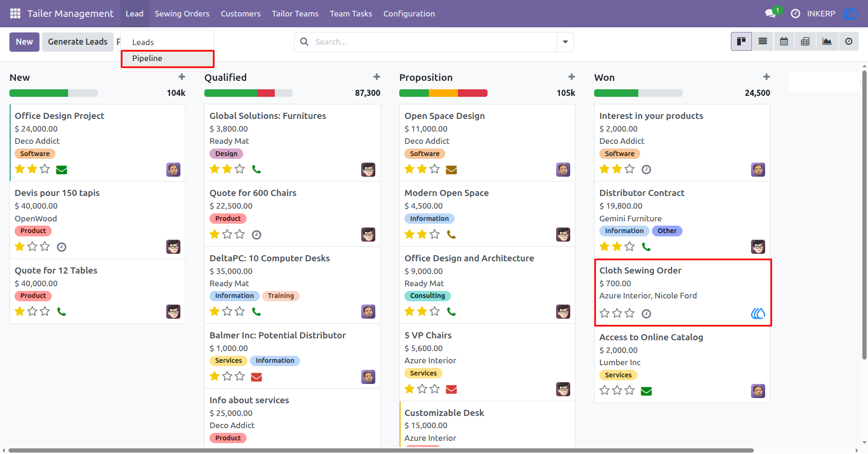Click the phone activity icon on Global Solutions: Furnitures
868x454 pixels.
click(256, 169)
